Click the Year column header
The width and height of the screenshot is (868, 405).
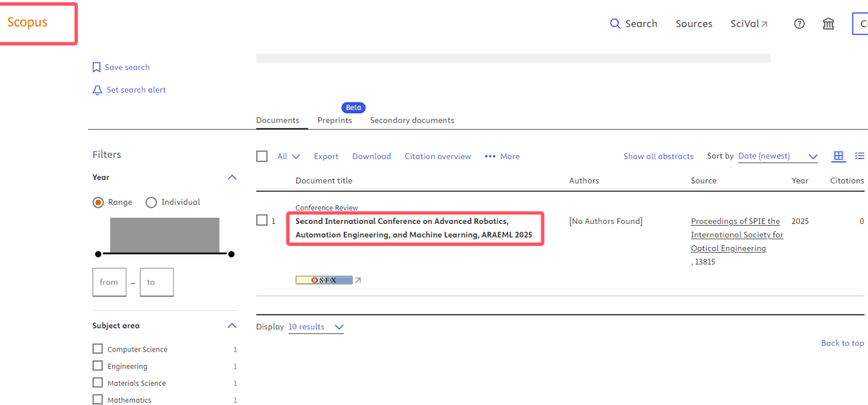(800, 181)
